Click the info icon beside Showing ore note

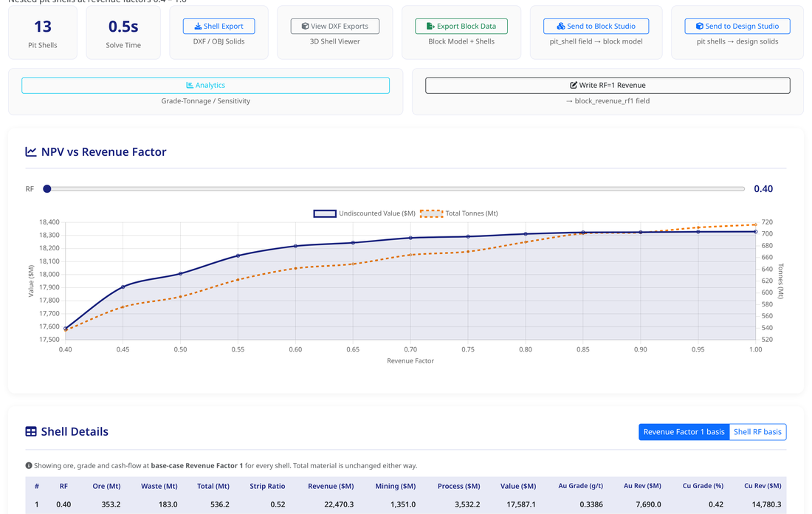tap(29, 466)
